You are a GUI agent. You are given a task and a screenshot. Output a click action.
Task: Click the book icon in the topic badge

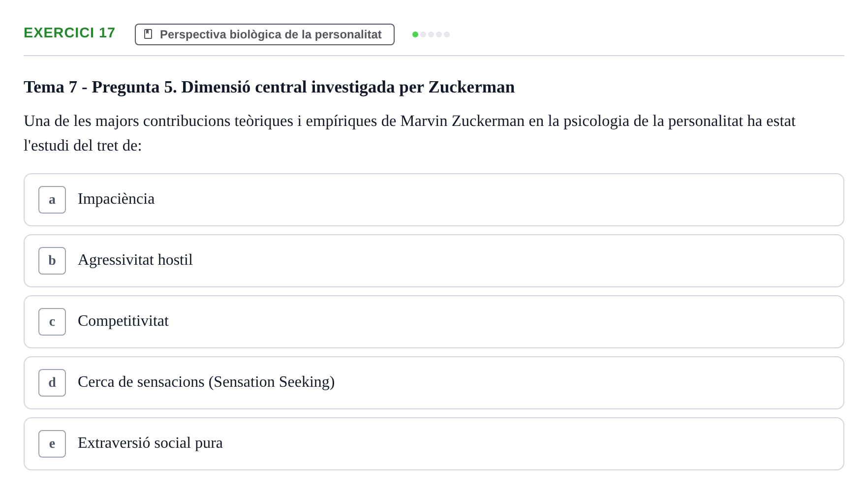148,34
